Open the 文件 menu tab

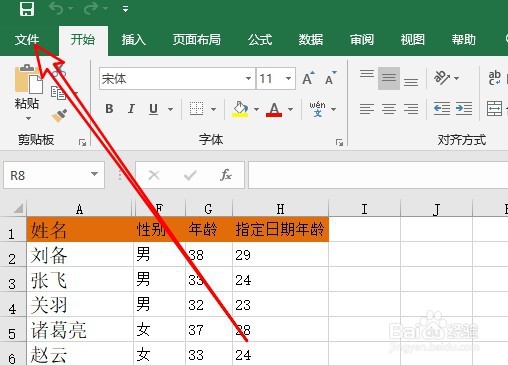pyautogui.click(x=27, y=40)
